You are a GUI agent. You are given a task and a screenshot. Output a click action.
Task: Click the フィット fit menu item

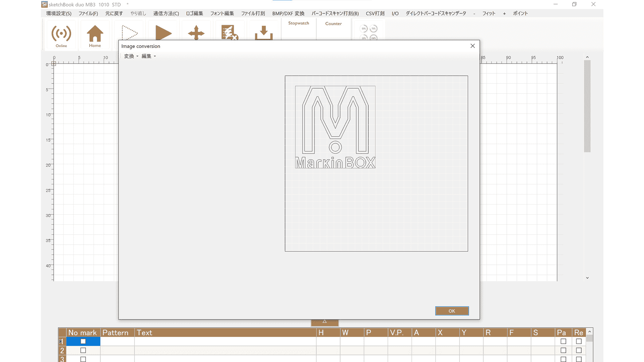click(489, 13)
